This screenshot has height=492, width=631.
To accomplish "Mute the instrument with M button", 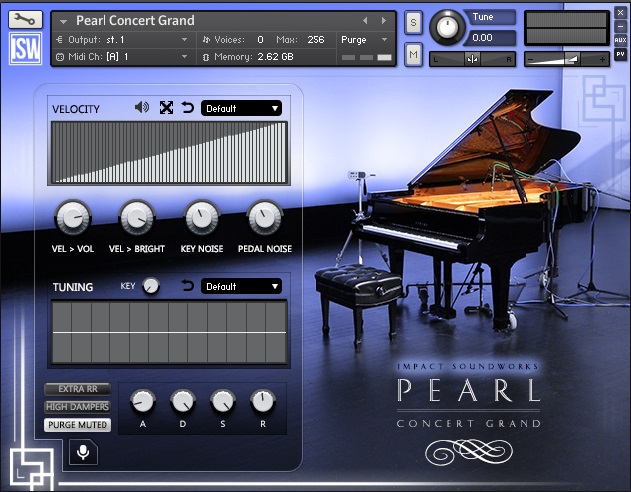I will [x=413, y=55].
